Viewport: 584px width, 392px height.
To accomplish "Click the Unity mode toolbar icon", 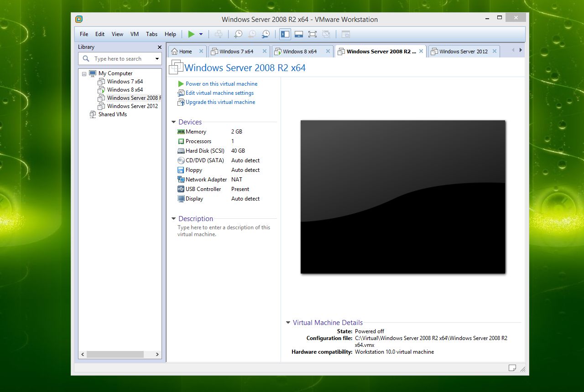I will (x=326, y=34).
